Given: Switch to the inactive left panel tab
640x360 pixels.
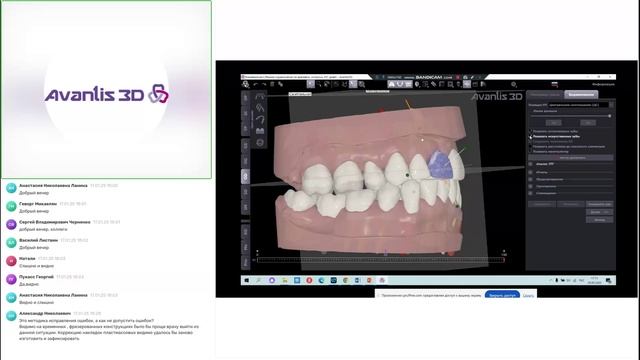Looking at the screenshot, I should tap(545, 95).
